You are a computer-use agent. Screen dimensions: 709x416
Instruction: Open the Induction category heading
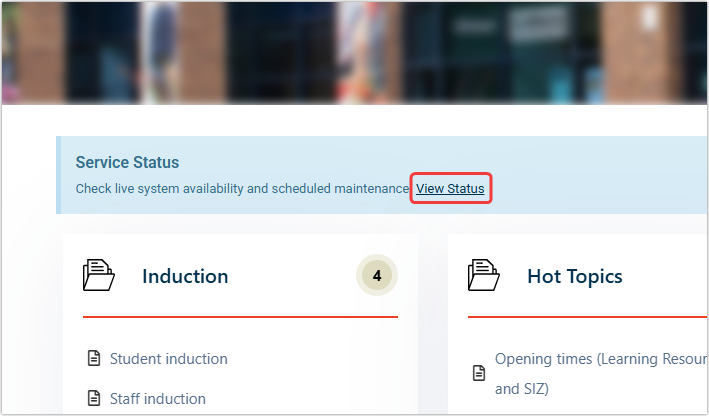coord(185,276)
